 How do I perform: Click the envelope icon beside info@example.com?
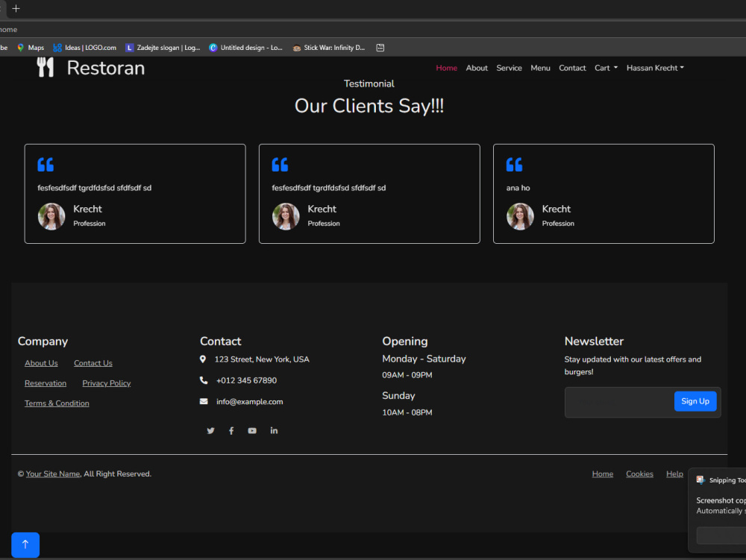click(204, 401)
